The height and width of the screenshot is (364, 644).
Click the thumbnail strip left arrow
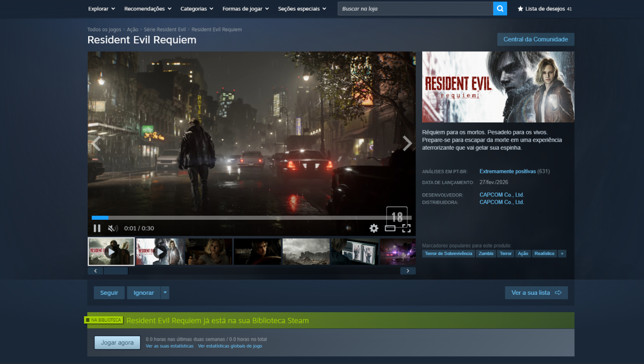(x=95, y=271)
